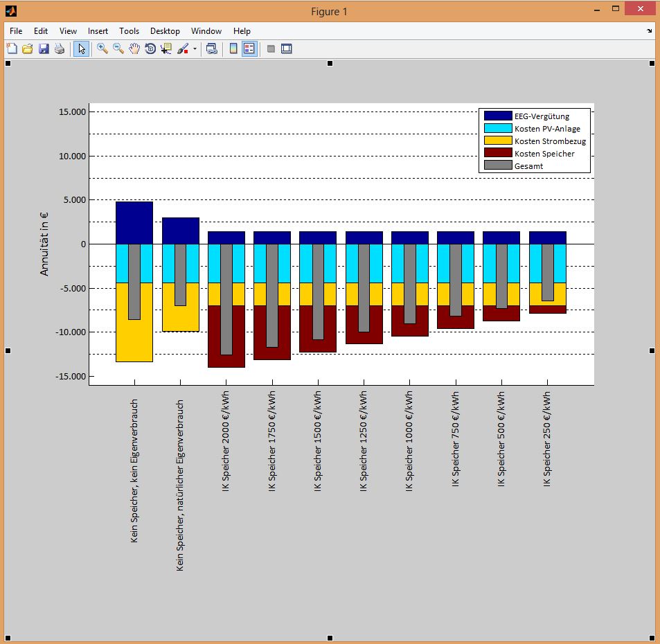Save the figure using the floppy icon
The image size is (660, 644).
point(44,48)
